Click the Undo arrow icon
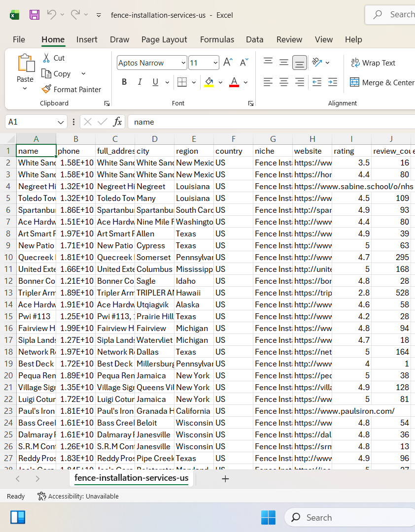This screenshot has width=415, height=532. point(52,15)
